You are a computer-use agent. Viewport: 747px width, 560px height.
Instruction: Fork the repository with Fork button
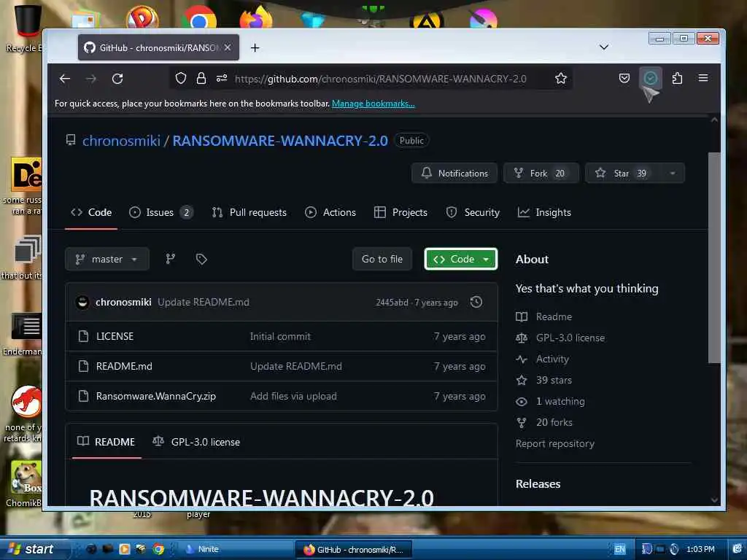(x=541, y=174)
